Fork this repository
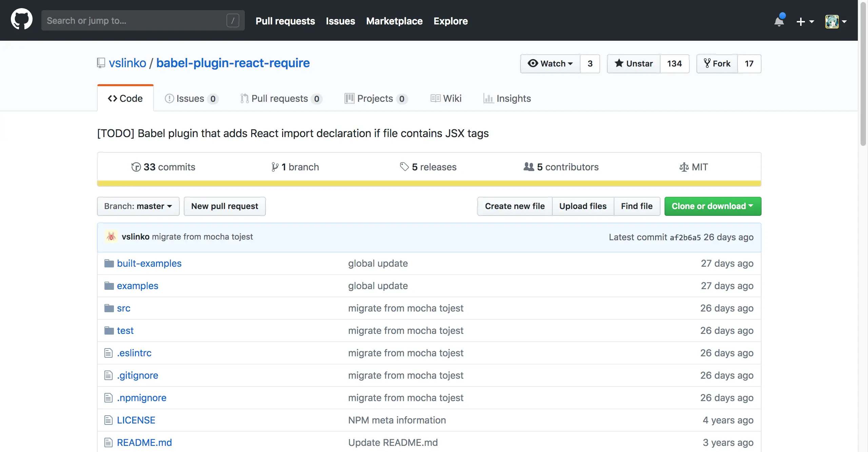This screenshot has width=868, height=452. [x=717, y=63]
